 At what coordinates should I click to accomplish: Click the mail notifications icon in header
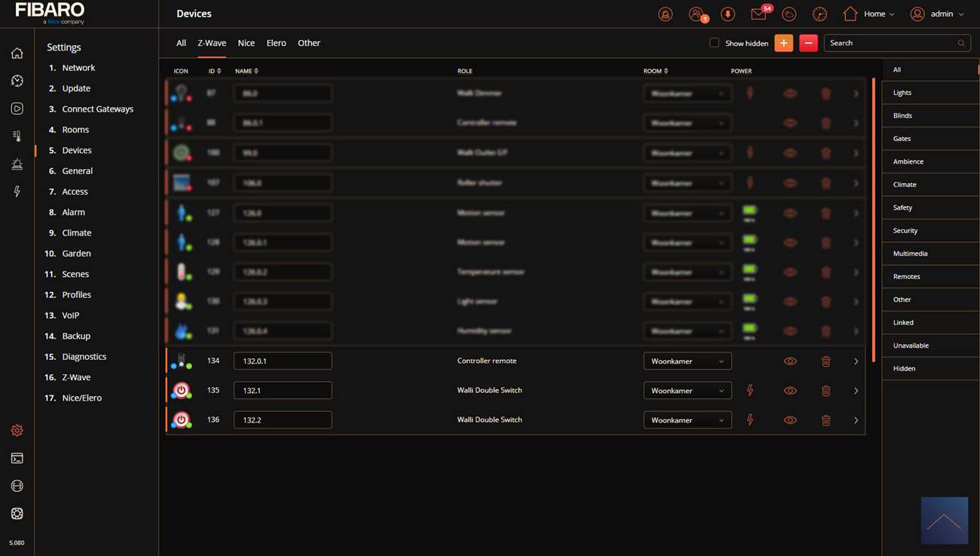(758, 14)
